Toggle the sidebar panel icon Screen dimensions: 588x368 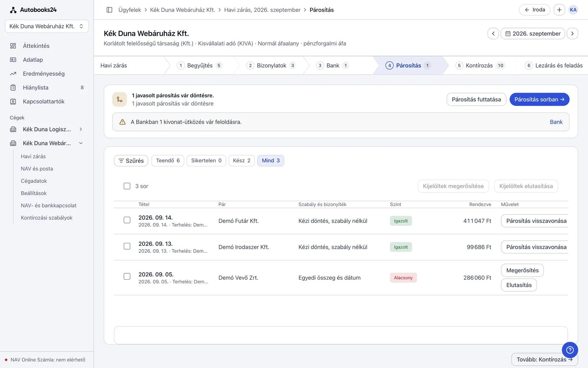tap(109, 10)
